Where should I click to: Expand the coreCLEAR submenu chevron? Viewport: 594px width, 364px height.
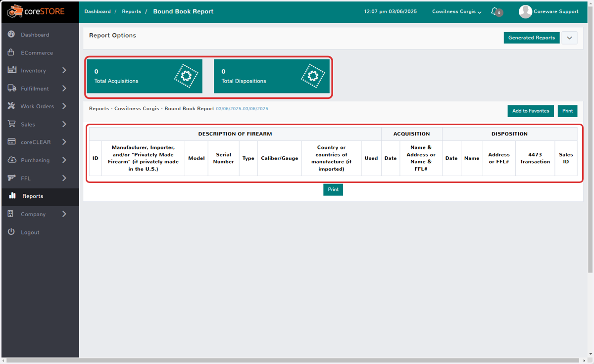64,142
